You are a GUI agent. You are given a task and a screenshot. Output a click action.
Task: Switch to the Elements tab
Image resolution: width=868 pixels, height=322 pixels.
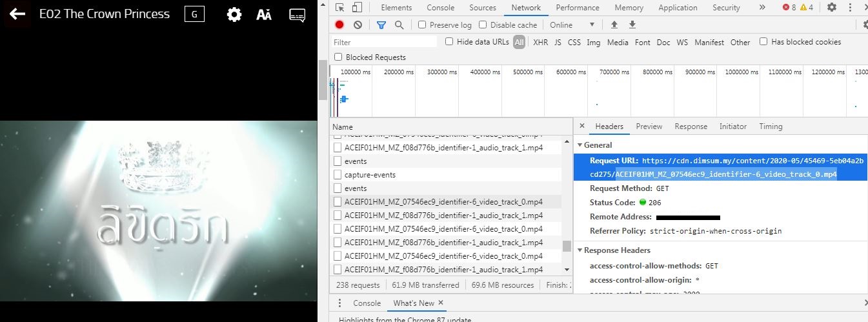[396, 8]
